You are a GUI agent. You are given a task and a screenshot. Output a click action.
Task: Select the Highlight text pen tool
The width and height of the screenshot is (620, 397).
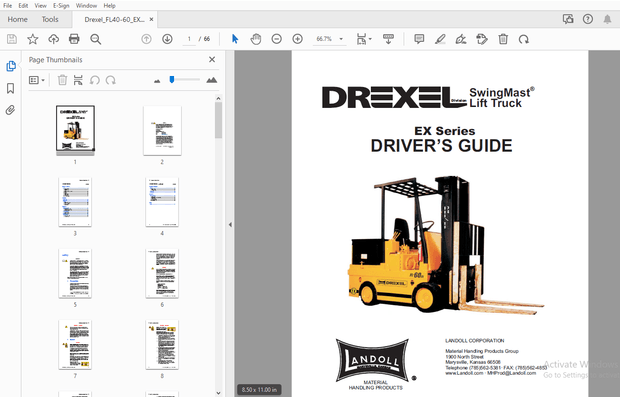point(440,39)
